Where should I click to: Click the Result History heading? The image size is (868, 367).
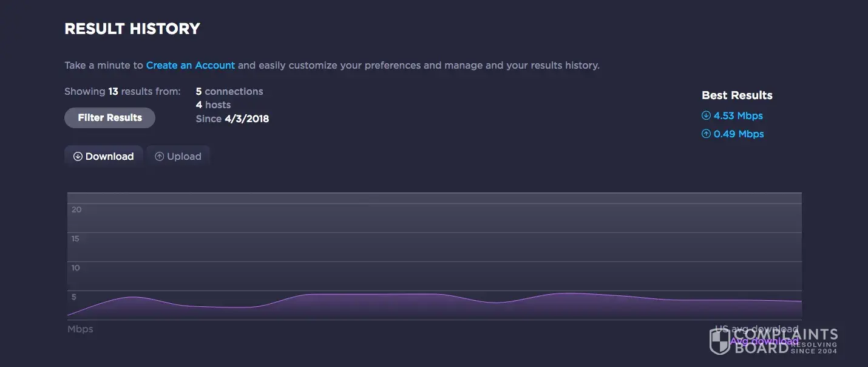click(x=132, y=29)
